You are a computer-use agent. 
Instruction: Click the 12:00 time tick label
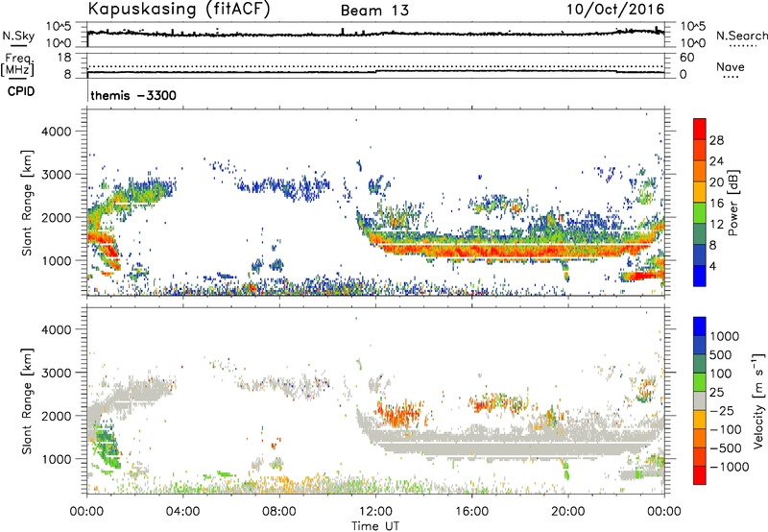[375, 512]
